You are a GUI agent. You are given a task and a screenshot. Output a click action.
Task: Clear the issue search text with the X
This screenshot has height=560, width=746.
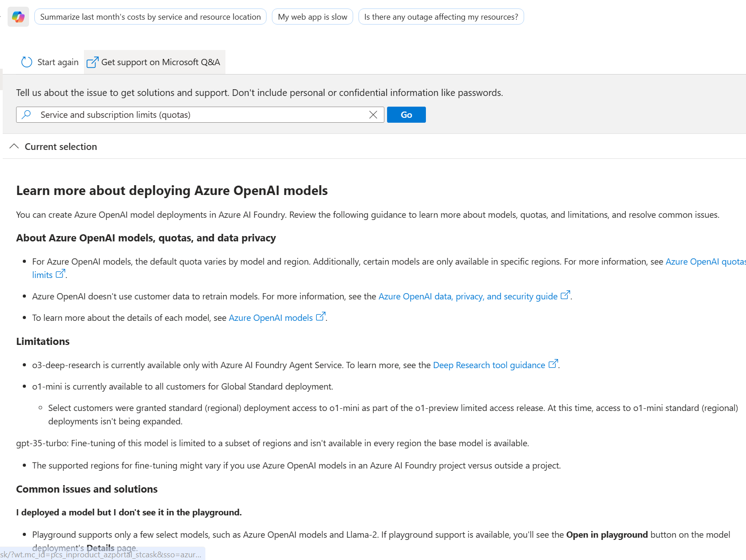point(373,115)
